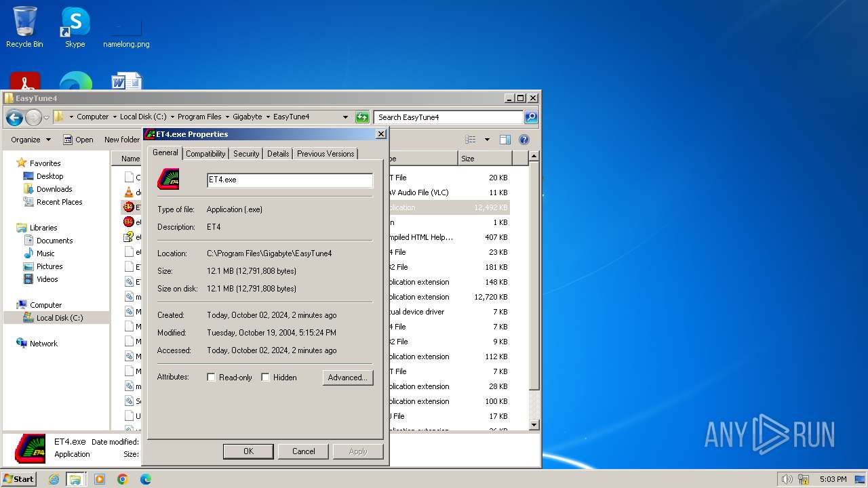Screen dimensions: 868x488
Task: Select the Music library
Action: click(45, 253)
